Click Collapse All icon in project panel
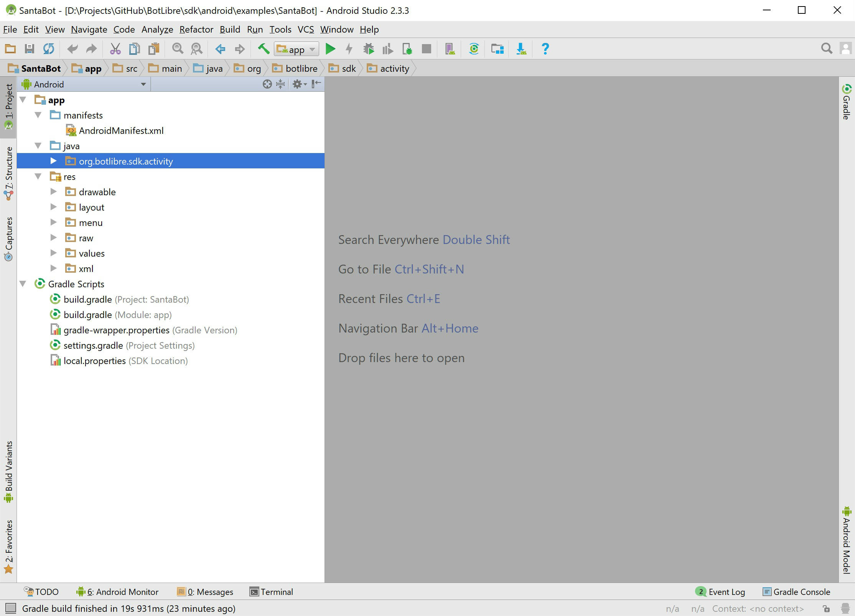 280,84
